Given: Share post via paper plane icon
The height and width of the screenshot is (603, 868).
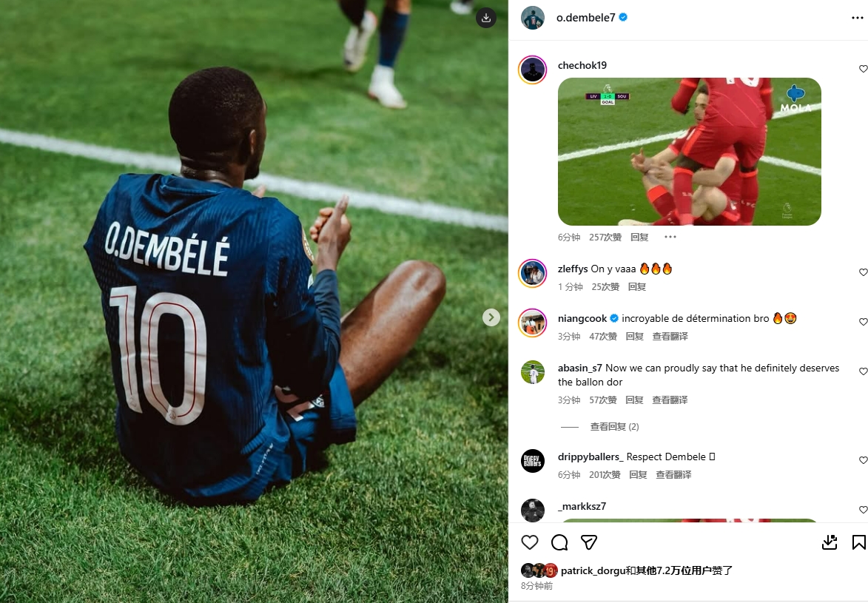Looking at the screenshot, I should [x=589, y=542].
